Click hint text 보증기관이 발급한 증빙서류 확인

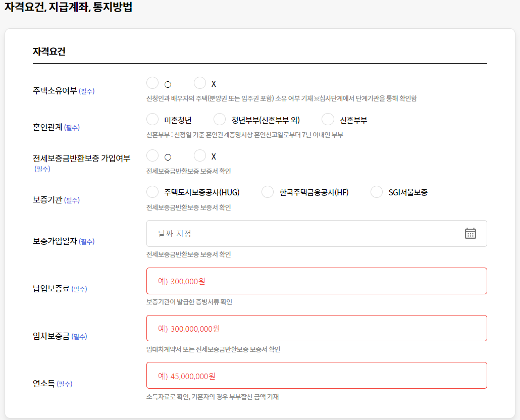point(189,302)
